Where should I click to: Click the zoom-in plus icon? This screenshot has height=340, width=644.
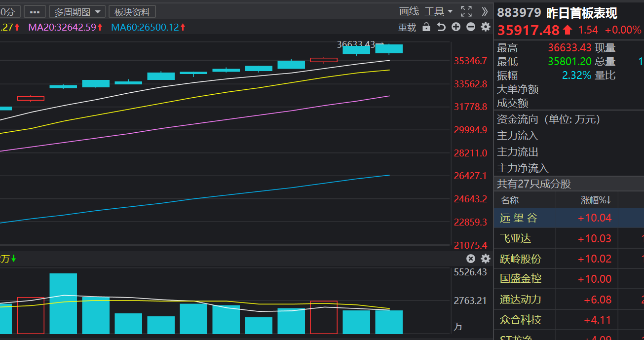coord(456,27)
